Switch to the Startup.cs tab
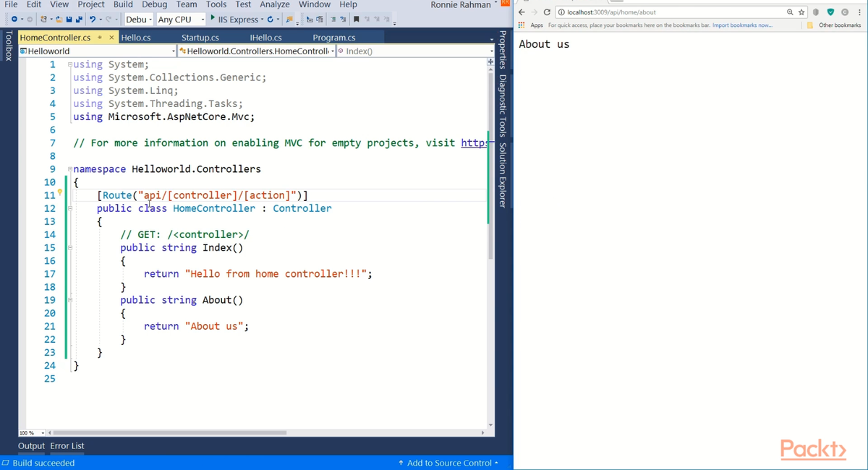 click(x=200, y=38)
